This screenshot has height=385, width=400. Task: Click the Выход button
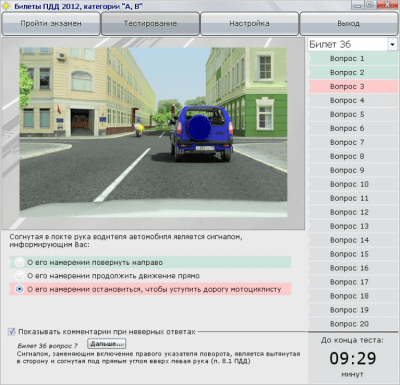(349, 24)
